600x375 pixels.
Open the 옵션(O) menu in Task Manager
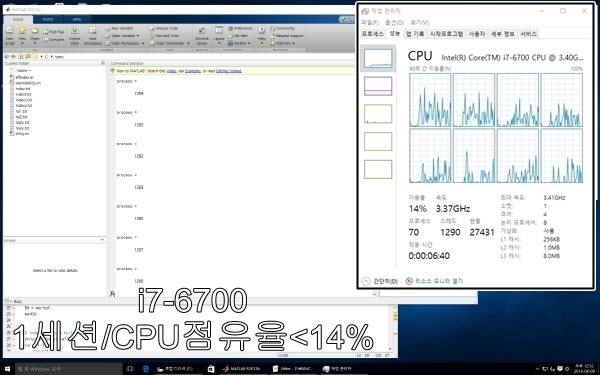[x=394, y=23]
